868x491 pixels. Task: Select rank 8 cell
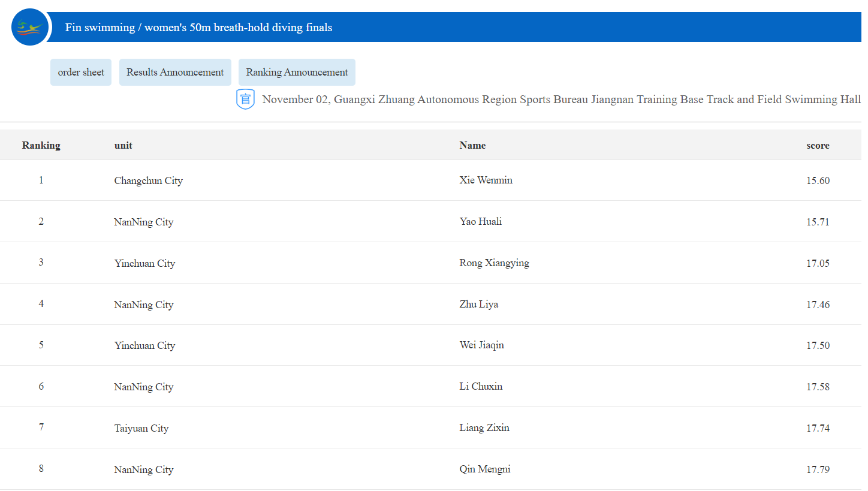coord(41,468)
